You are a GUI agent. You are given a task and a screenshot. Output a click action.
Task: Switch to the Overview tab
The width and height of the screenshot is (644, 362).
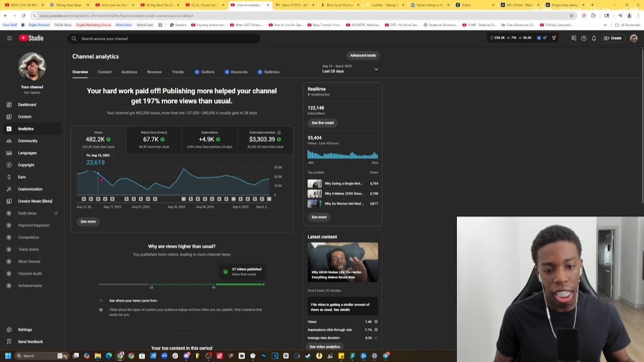click(80, 72)
